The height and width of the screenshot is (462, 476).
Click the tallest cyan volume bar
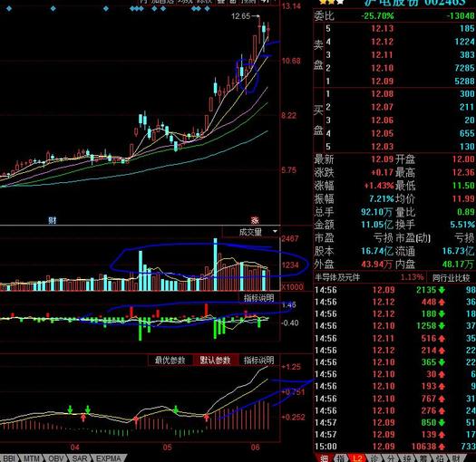(x=215, y=265)
